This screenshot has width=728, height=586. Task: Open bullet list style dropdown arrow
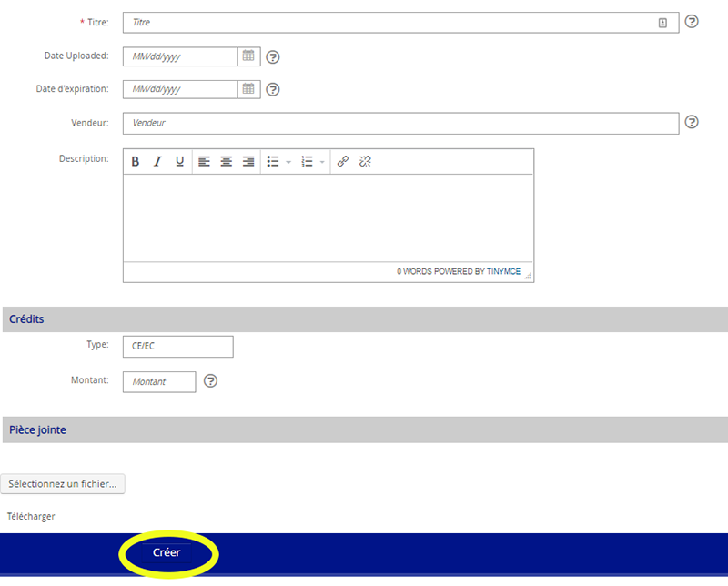coord(288,162)
